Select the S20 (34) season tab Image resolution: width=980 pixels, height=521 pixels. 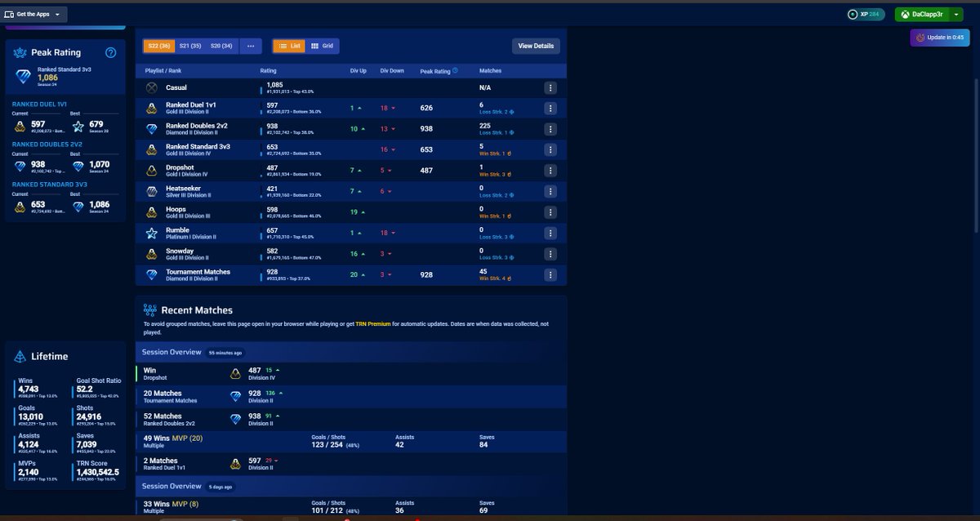221,46
